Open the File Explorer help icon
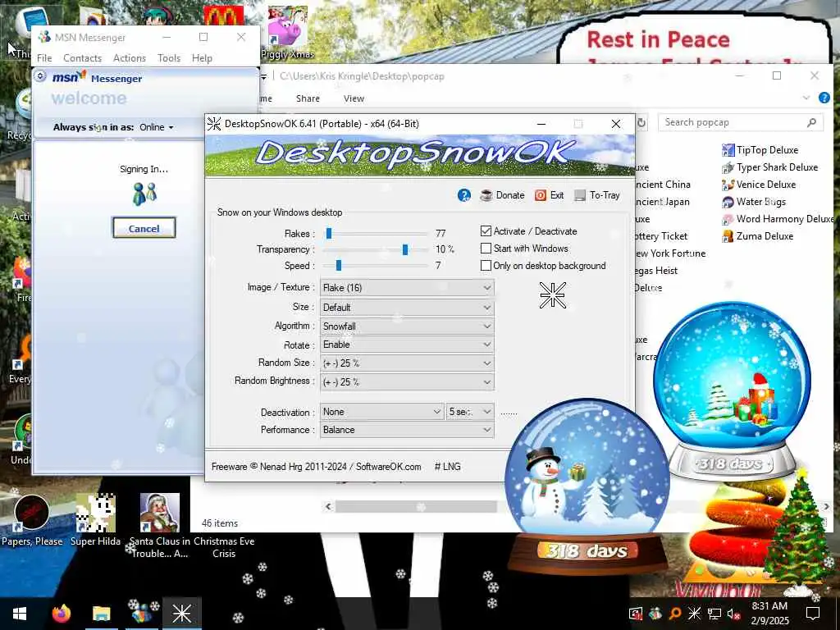Viewport: 840px width, 630px height. 824,98
